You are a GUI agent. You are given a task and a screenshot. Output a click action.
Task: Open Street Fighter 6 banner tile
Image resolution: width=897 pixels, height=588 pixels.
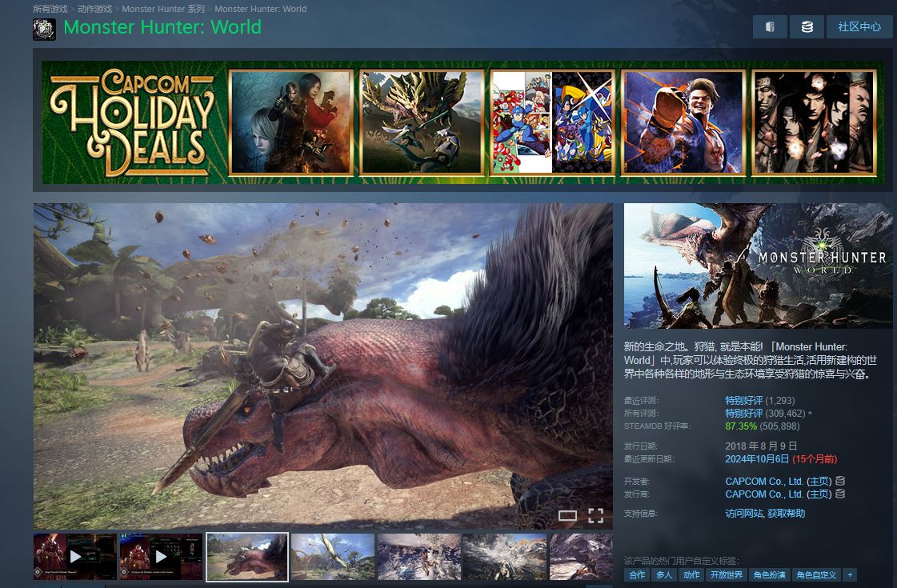[683, 122]
